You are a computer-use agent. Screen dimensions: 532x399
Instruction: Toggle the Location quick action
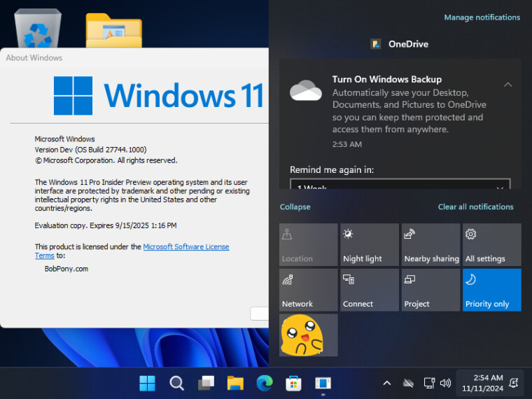coord(309,244)
